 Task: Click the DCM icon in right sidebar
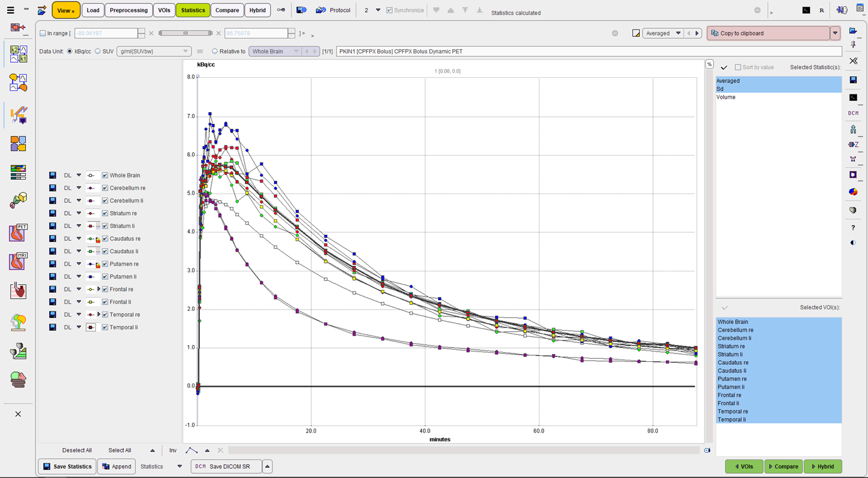coord(853,113)
